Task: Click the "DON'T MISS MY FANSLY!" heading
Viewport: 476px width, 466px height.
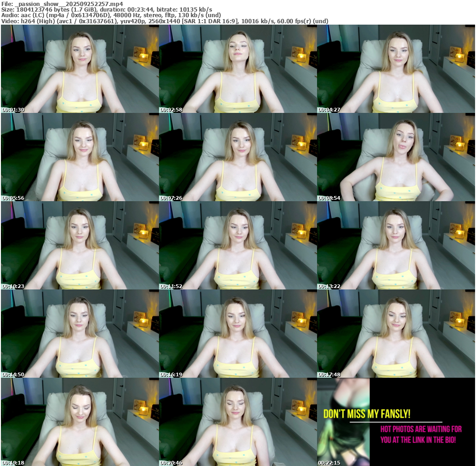Action: coord(367,413)
